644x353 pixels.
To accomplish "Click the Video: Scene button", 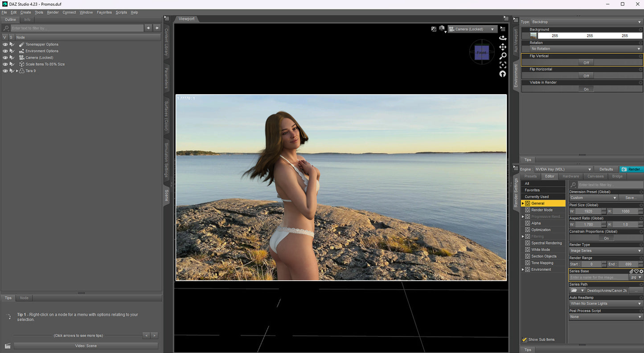I will click(x=86, y=346).
